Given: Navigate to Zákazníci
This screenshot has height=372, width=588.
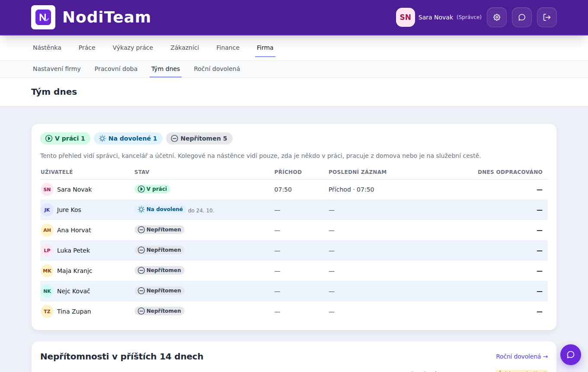Looking at the screenshot, I should click(185, 48).
